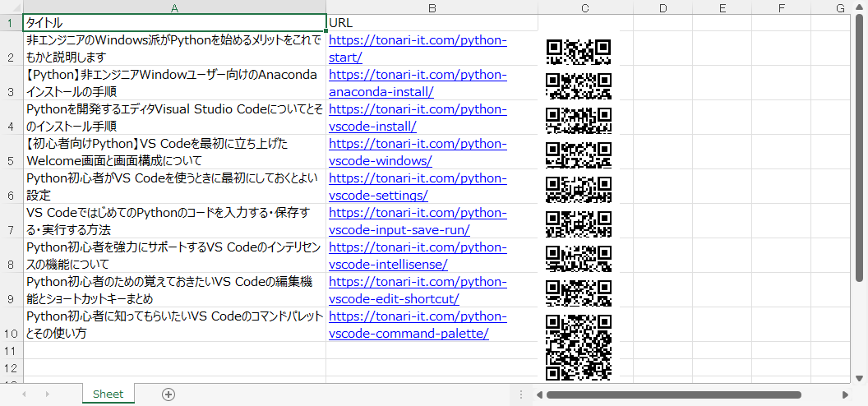
Task: Select cell about インテリセンスの機能
Action: (174, 255)
